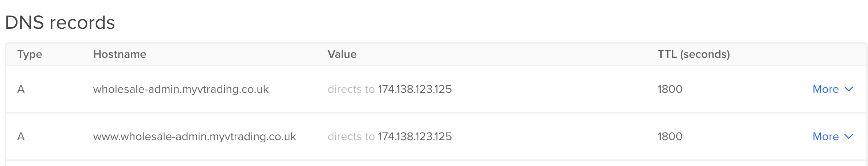Click the 1800 TTL value of www record
868x166 pixels.
click(670, 137)
